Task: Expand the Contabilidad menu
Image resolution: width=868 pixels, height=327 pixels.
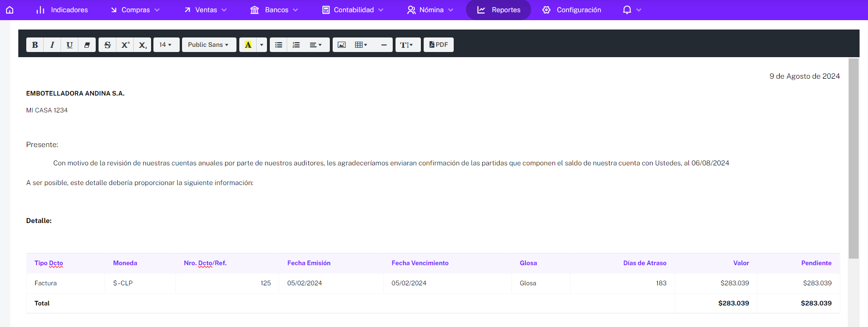Action: point(353,10)
